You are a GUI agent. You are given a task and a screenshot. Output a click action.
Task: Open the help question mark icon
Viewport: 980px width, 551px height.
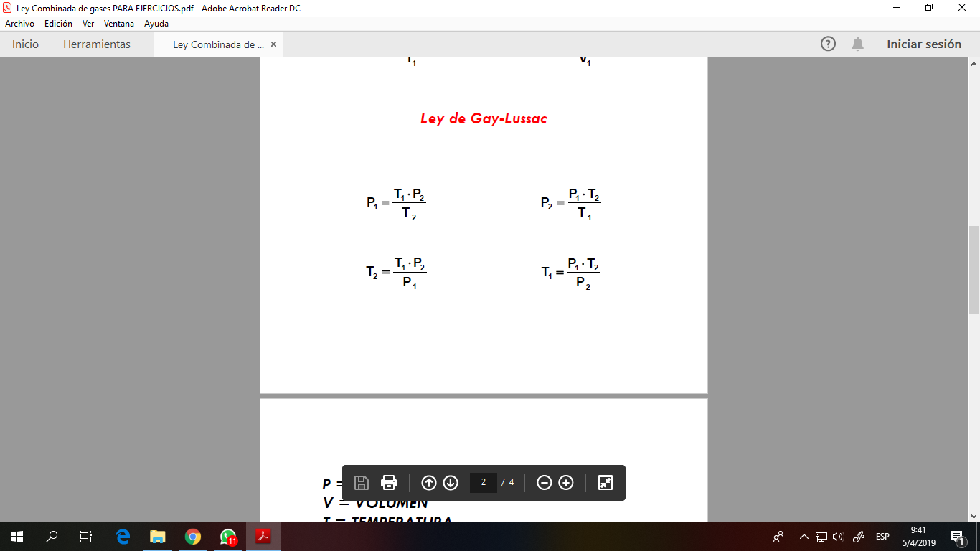tap(828, 44)
